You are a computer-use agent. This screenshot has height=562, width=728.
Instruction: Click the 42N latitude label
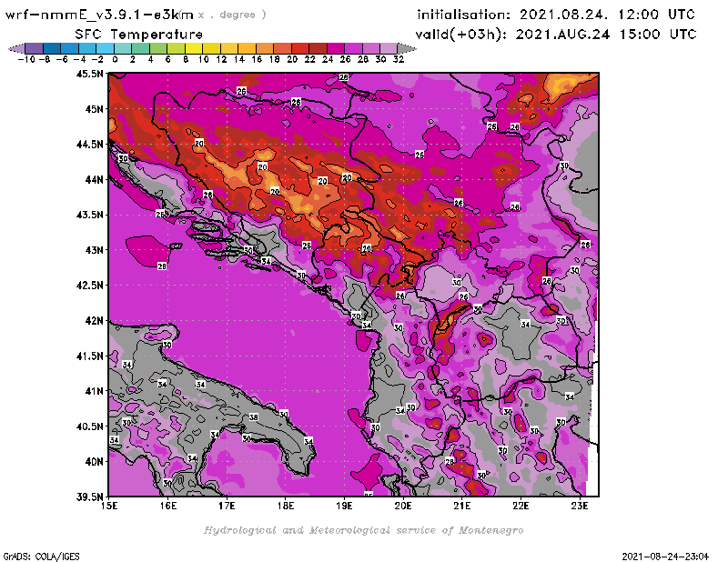[94, 320]
